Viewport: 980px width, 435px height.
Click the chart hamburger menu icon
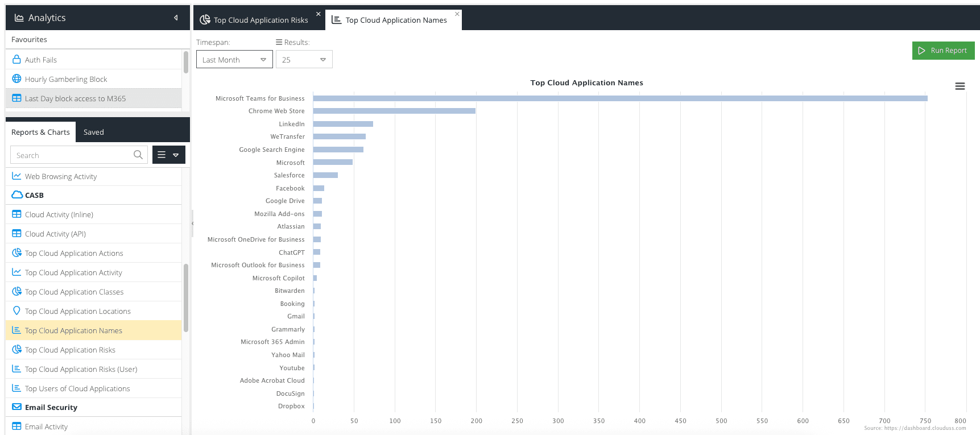pyautogui.click(x=960, y=86)
